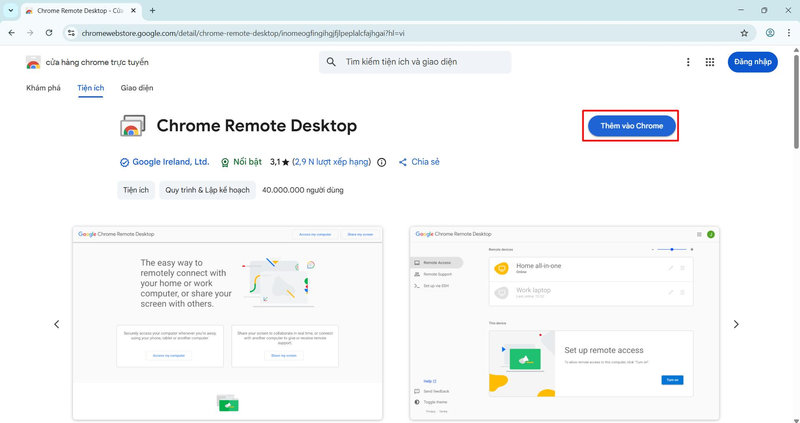The image size is (800, 423).
Task: Restore down the Chrome window
Action: [764, 10]
